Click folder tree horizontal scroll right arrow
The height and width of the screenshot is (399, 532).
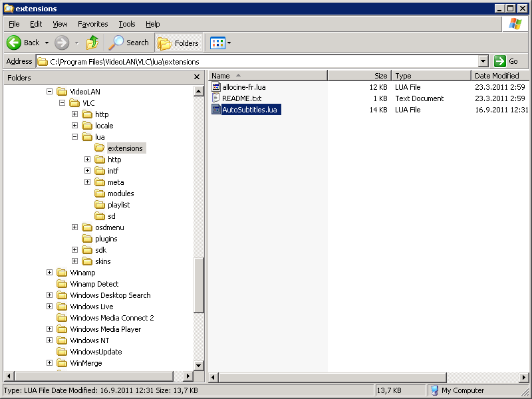click(188, 376)
